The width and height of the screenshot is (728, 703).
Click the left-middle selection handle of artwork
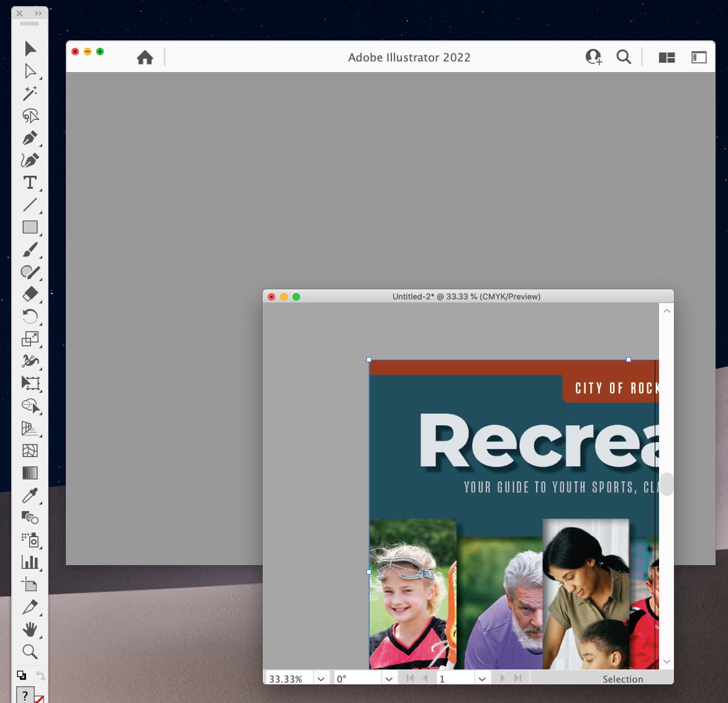pyautogui.click(x=369, y=572)
